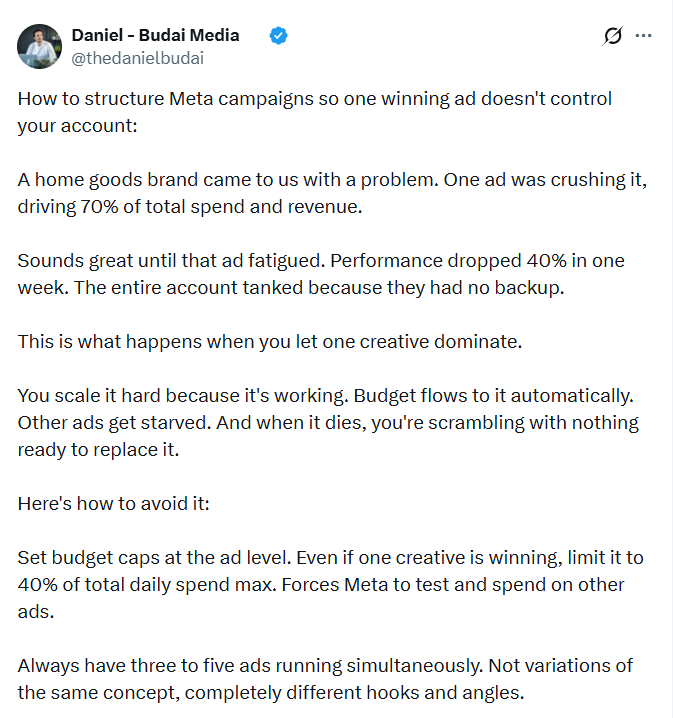Click the line 'Always have three to five ads'
Screen dimensions: 673x718
[x=325, y=666]
